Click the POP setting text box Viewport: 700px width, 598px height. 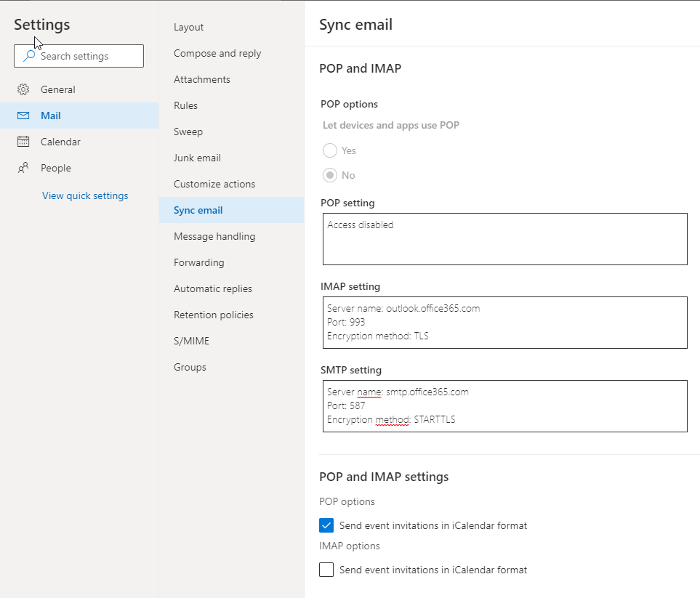505,239
